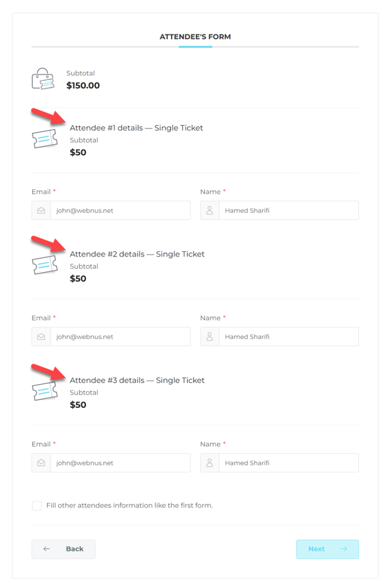Click the shopping bag subtotal icon
The width and height of the screenshot is (391, 588).
(x=43, y=79)
